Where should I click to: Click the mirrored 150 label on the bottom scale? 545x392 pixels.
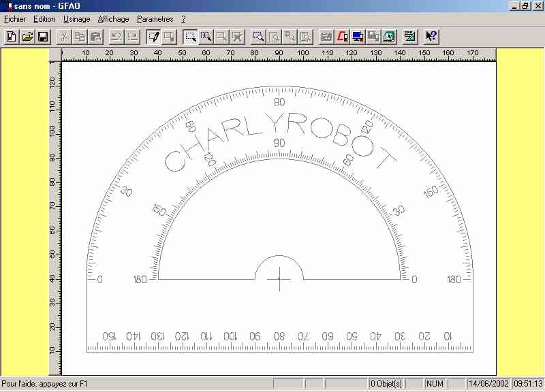(x=109, y=336)
